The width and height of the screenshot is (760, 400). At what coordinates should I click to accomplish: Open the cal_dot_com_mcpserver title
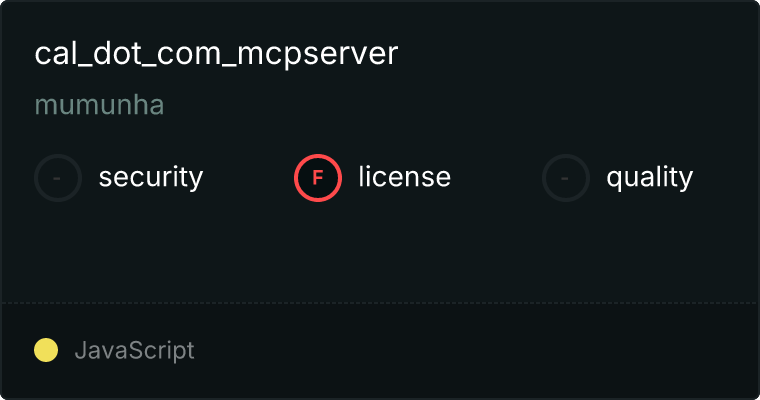(216, 53)
